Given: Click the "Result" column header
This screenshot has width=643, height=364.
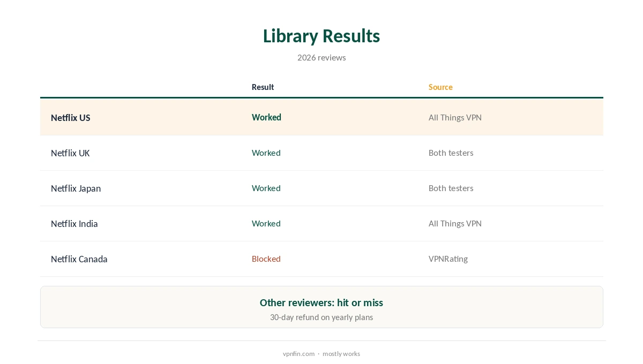Looking at the screenshot, I should (x=263, y=87).
